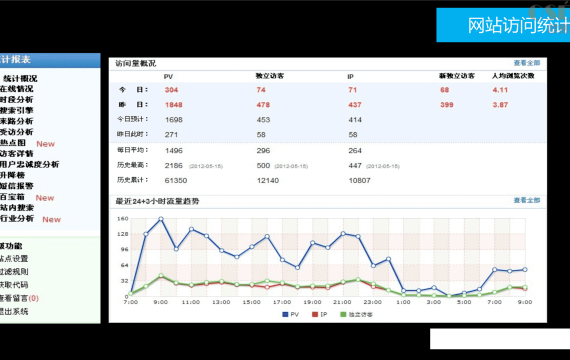Open the 热点图 heatmap item

(13, 143)
